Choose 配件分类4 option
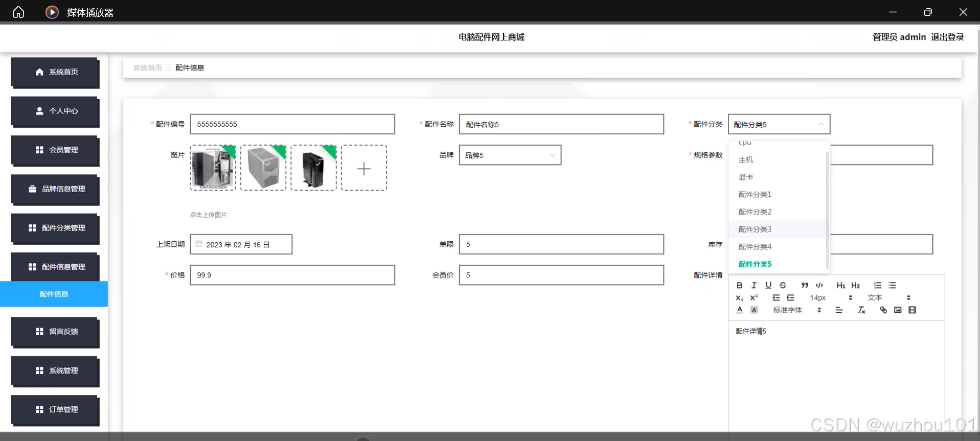Screen dimensions: 980x441 point(778,246)
